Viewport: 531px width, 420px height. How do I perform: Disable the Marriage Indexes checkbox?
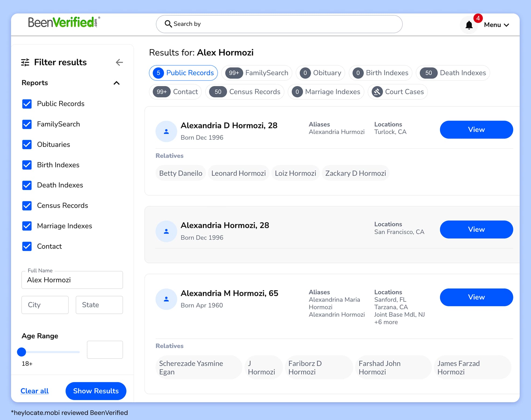27,226
